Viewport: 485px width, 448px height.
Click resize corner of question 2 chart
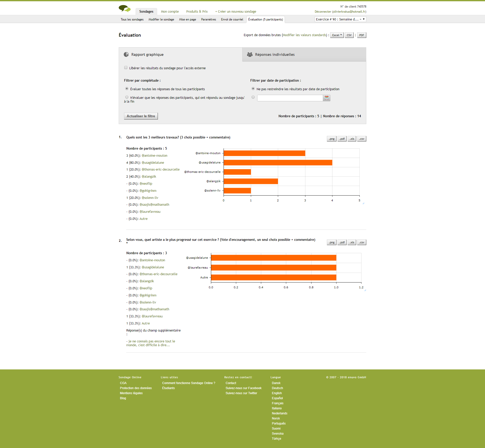pyautogui.click(x=365, y=290)
